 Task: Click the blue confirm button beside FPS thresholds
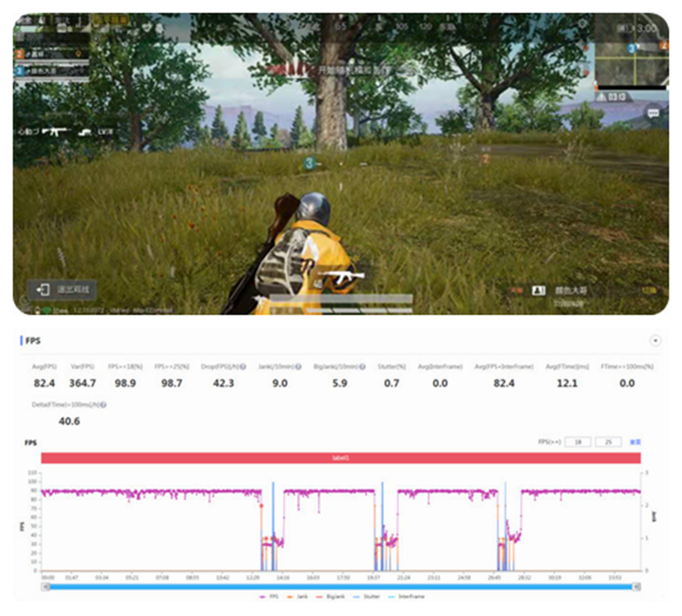point(635,442)
